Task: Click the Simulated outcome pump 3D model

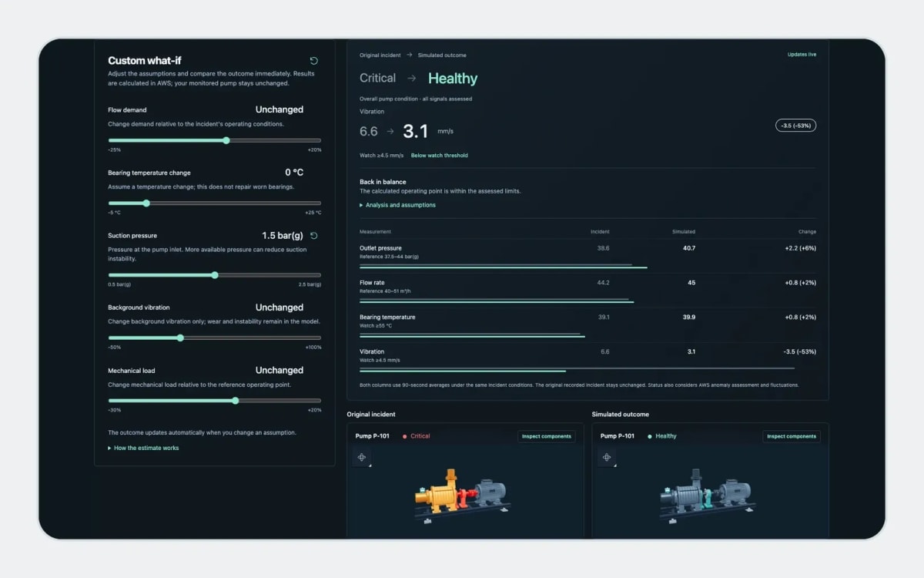Action: click(706, 495)
